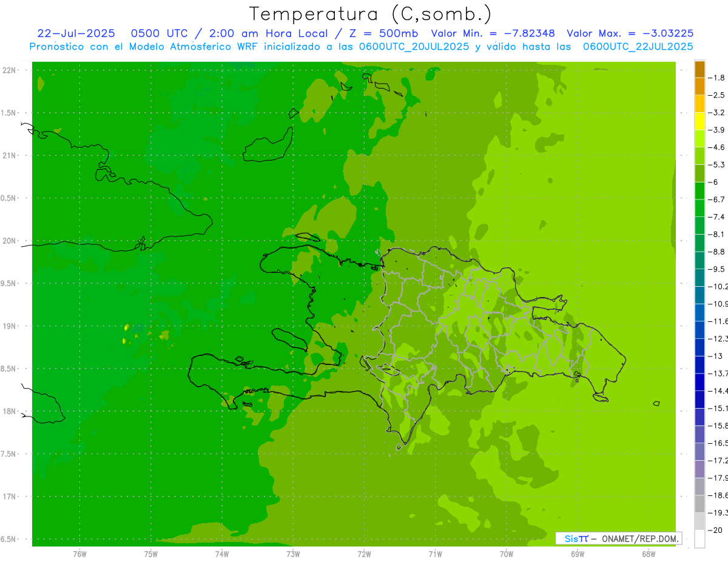Image resolution: width=728 pixels, height=562 pixels.
Task: Click the -1.8 colorbar value
Action: [717, 78]
